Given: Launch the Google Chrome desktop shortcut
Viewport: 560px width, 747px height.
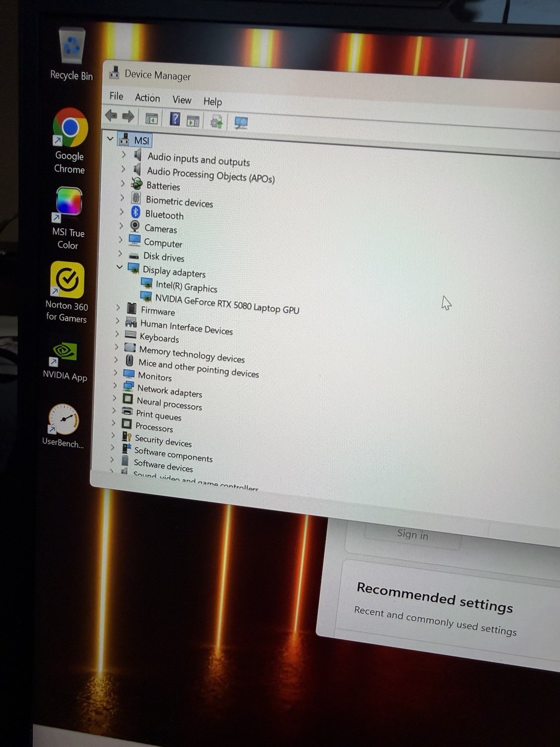Looking at the screenshot, I should [70, 141].
